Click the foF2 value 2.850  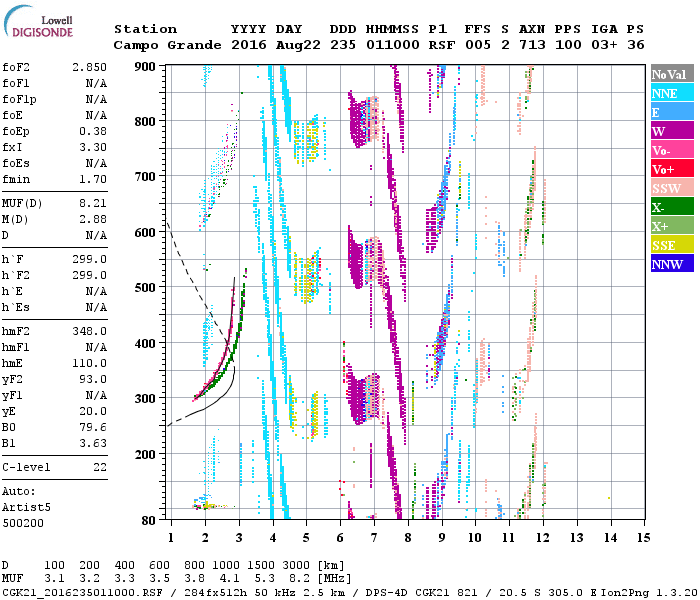[x=89, y=67]
